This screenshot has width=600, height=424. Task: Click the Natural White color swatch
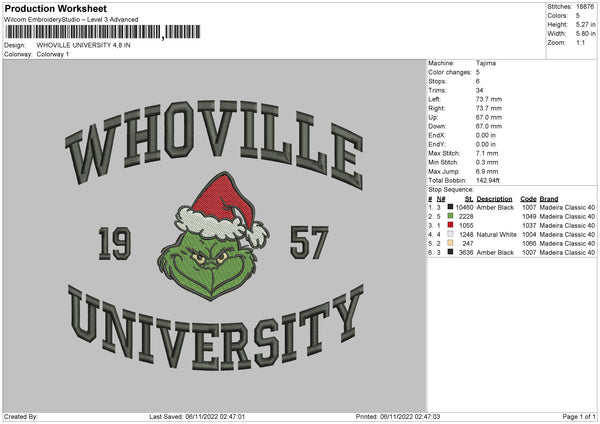click(450, 234)
